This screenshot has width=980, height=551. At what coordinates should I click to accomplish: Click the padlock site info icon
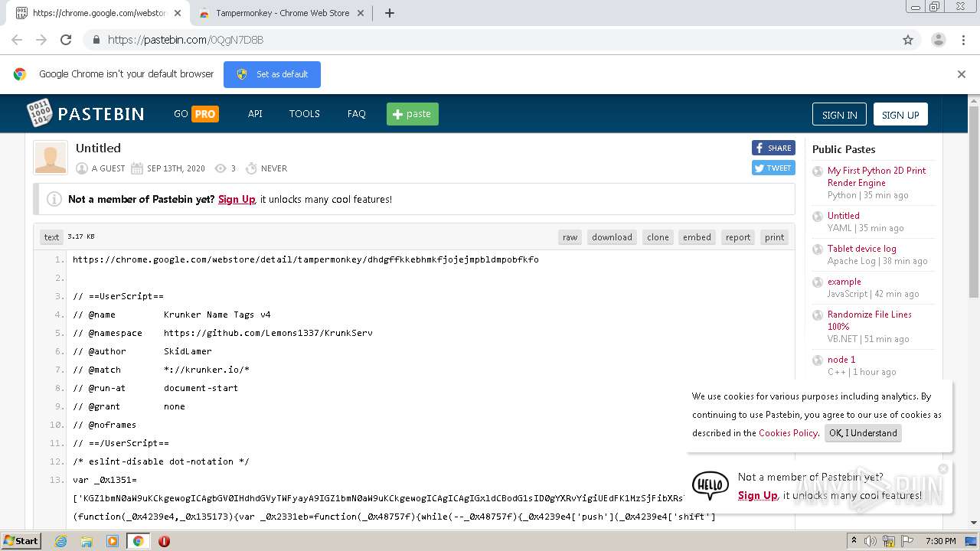[96, 40]
